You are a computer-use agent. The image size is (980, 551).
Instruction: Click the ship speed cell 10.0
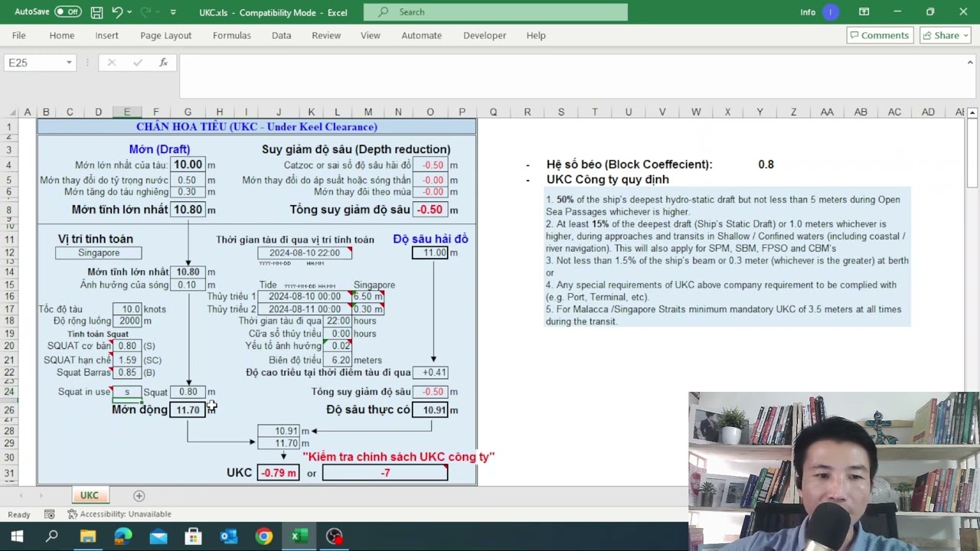(x=127, y=309)
